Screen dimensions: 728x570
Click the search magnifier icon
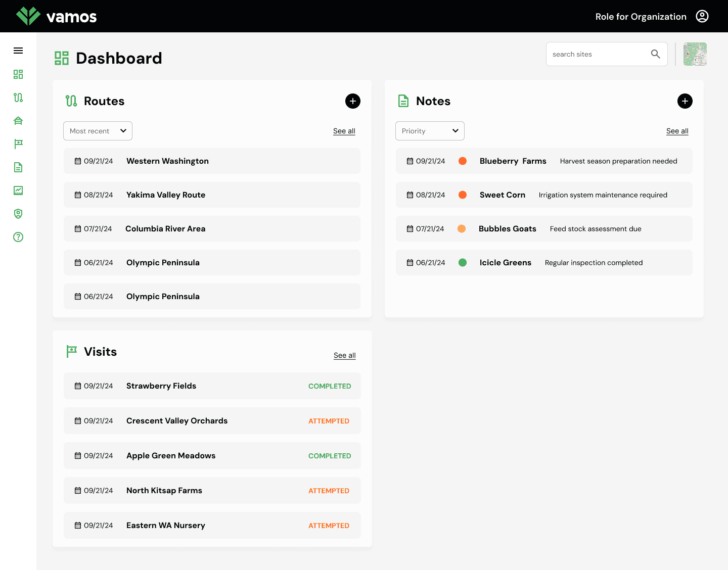pos(656,54)
